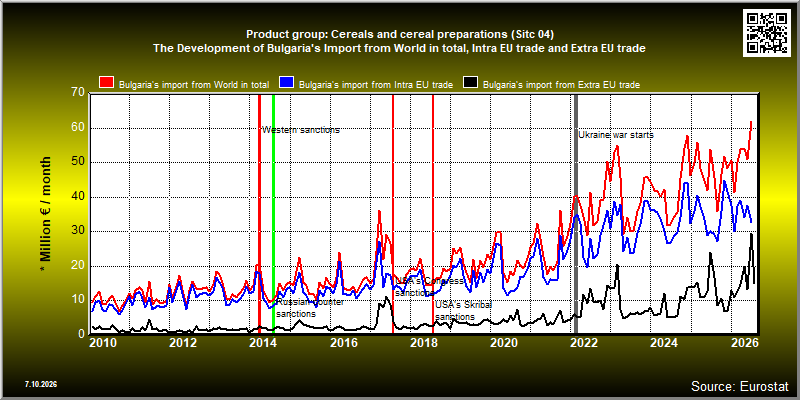Click the 'Ukraine war starts' annotation
Viewport: 800px width, 400px height.
pyautogui.click(x=616, y=135)
